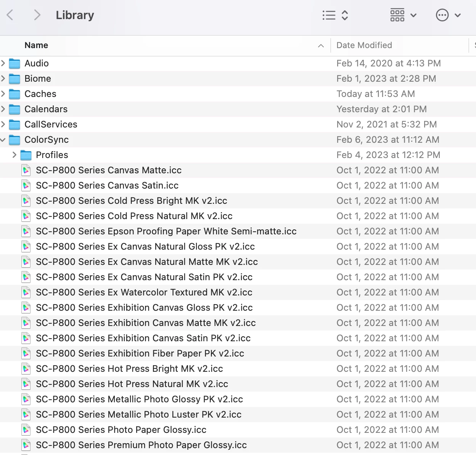Screen dimensions: 476x455
Task: Click date 'Feb 6, 2023 at 11:12 AM'
Action: [388, 140]
